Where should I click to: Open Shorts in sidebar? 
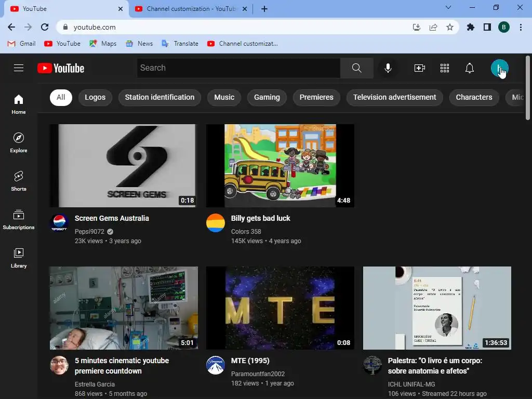[19, 181]
